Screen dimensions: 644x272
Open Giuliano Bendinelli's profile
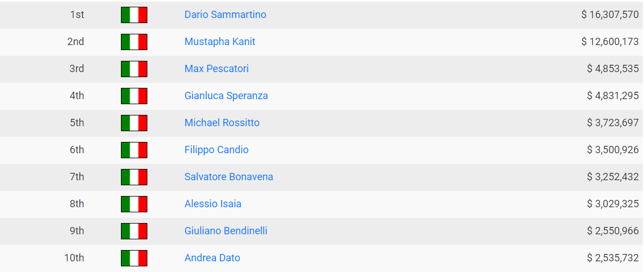tap(226, 231)
